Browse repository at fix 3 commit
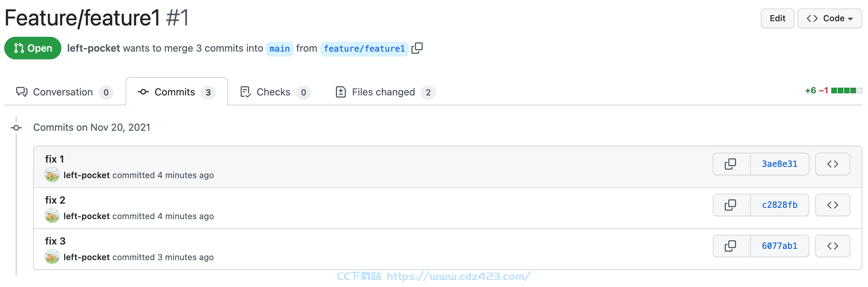 (x=832, y=246)
